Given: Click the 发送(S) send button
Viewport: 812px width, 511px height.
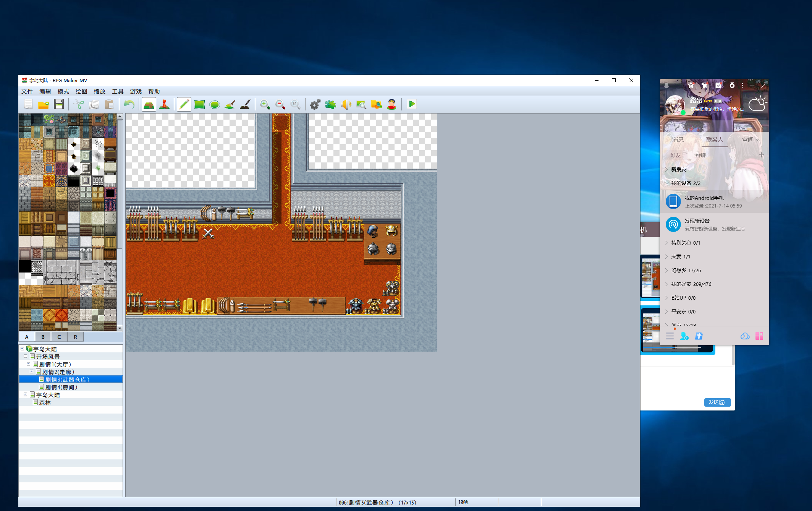Looking at the screenshot, I should [717, 402].
